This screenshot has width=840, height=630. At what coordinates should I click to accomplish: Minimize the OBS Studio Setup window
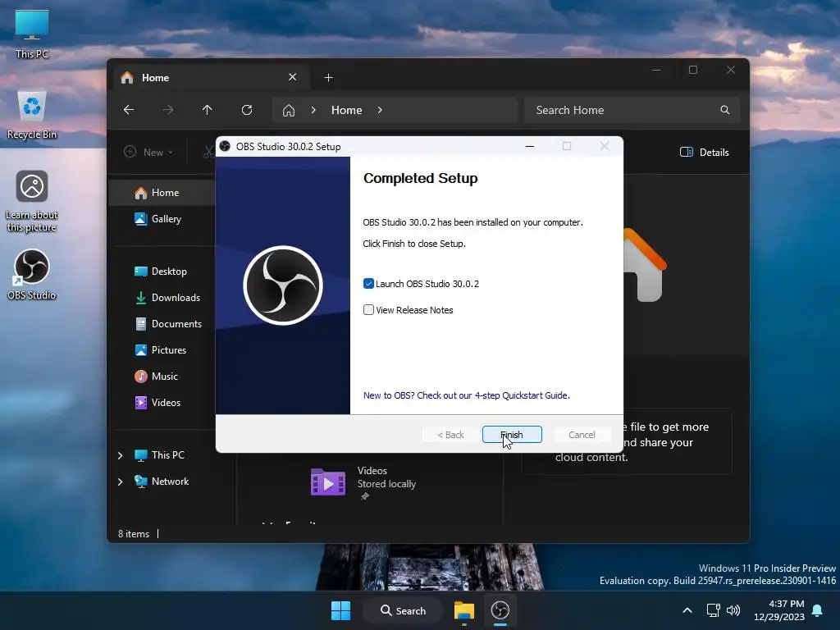point(530,146)
